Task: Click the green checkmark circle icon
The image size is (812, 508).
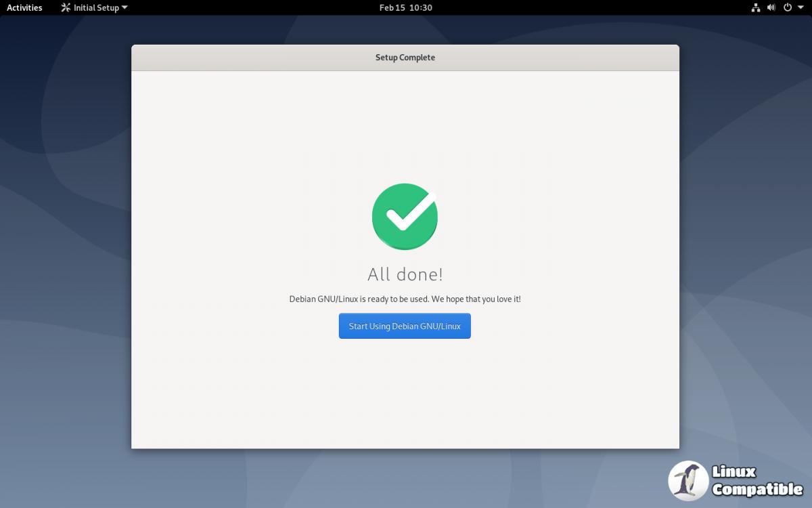Action: [x=405, y=217]
